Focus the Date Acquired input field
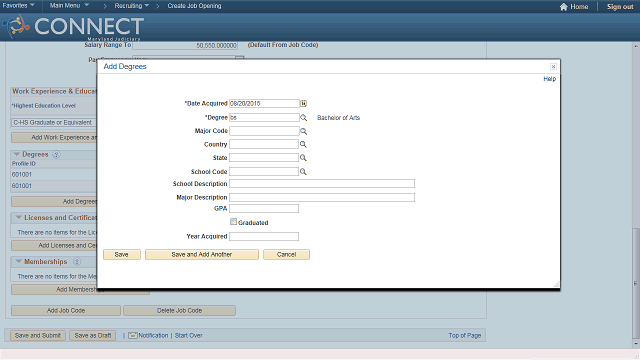The height and width of the screenshot is (360, 640). coord(264,104)
